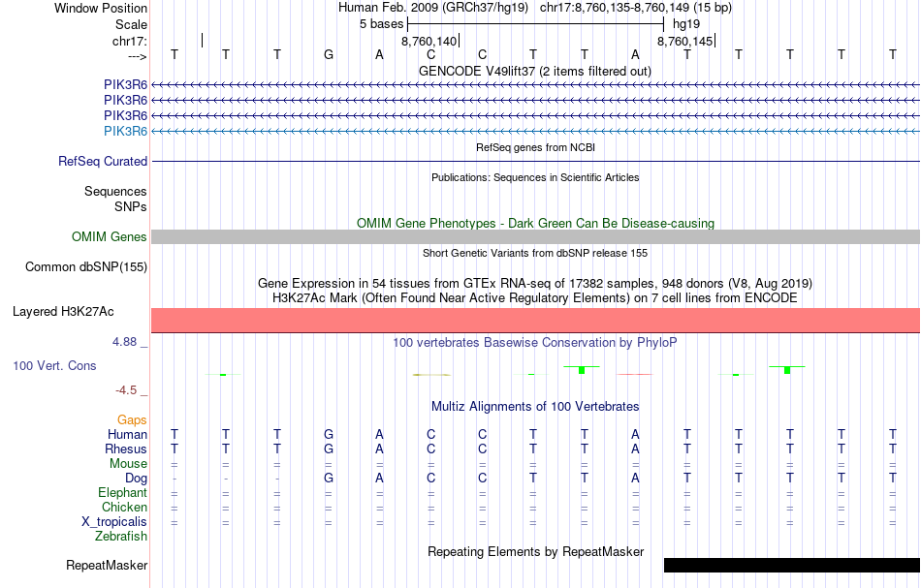Click the 8,760,145 coordinate on the ruler
This screenshot has width=921, height=588.
coord(684,41)
